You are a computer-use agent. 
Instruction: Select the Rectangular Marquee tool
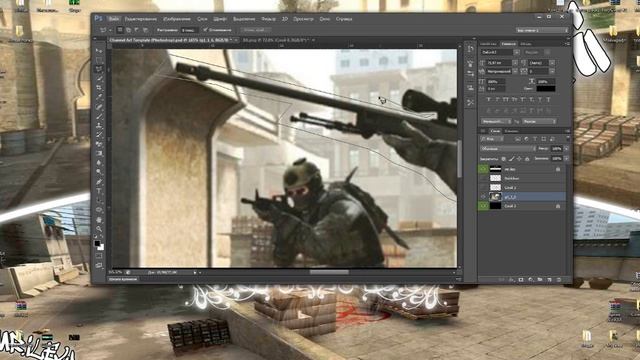click(99, 60)
